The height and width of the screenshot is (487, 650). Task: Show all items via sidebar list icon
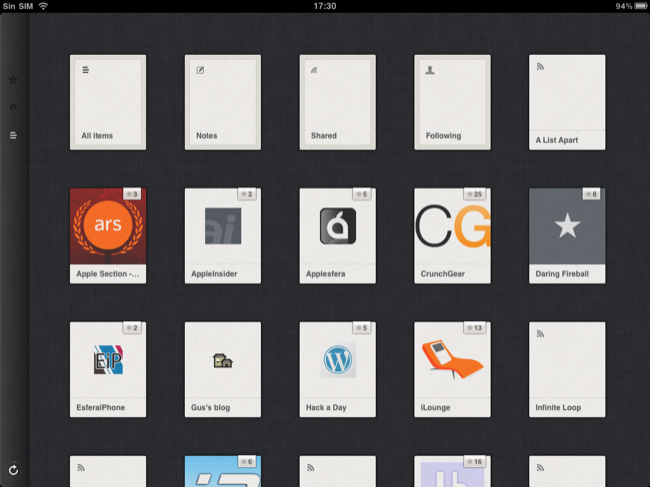[13, 136]
